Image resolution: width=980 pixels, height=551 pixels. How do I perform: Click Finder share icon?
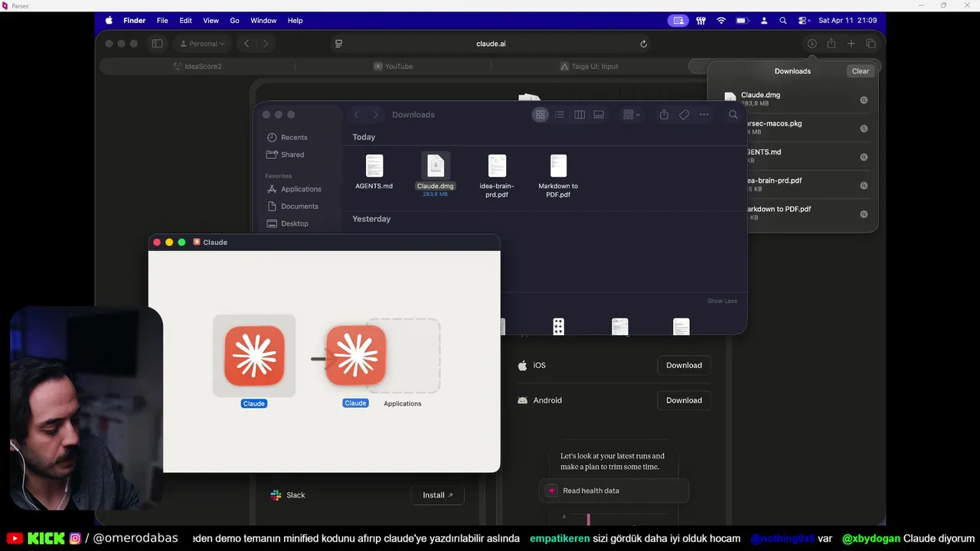664,115
